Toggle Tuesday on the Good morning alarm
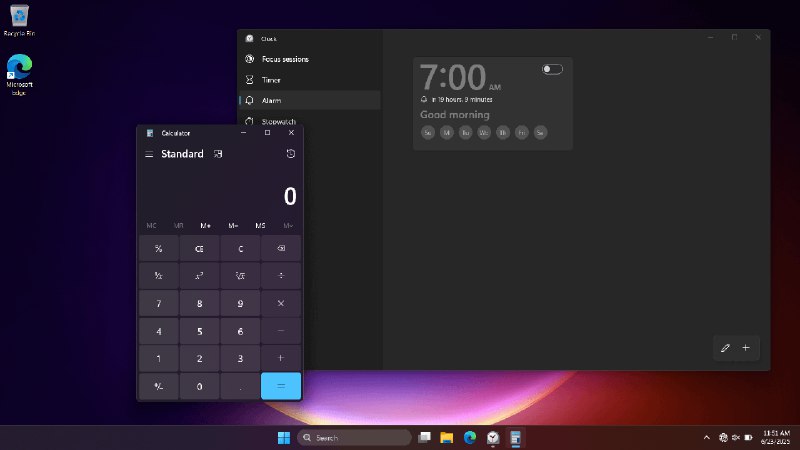The width and height of the screenshot is (800, 450). click(x=465, y=133)
